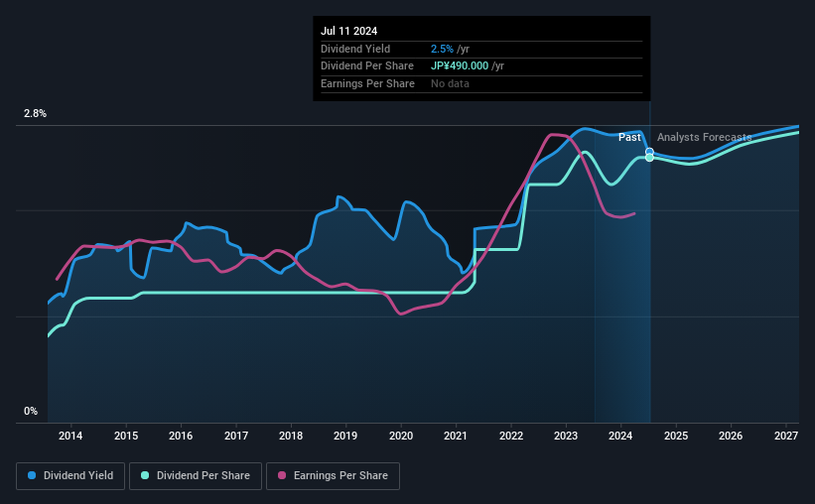The image size is (815, 504).
Task: Click the tooltip 'No data' value
Action: (x=450, y=83)
